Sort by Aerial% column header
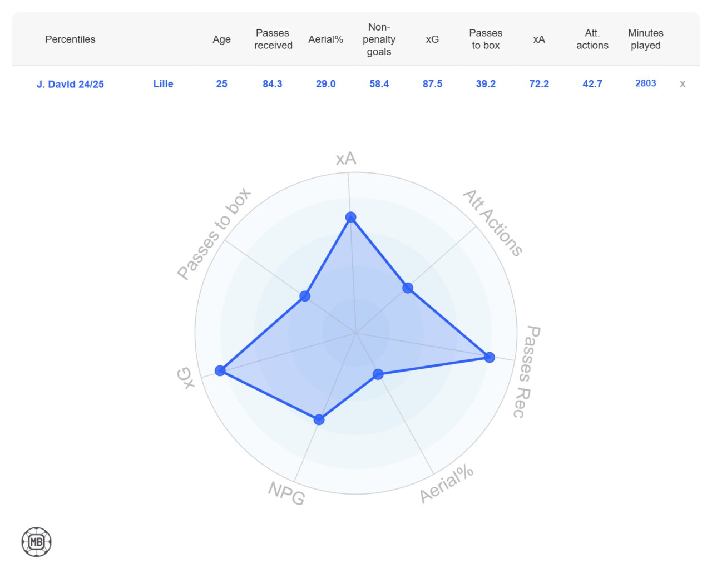The width and height of the screenshot is (712, 588). point(325,39)
